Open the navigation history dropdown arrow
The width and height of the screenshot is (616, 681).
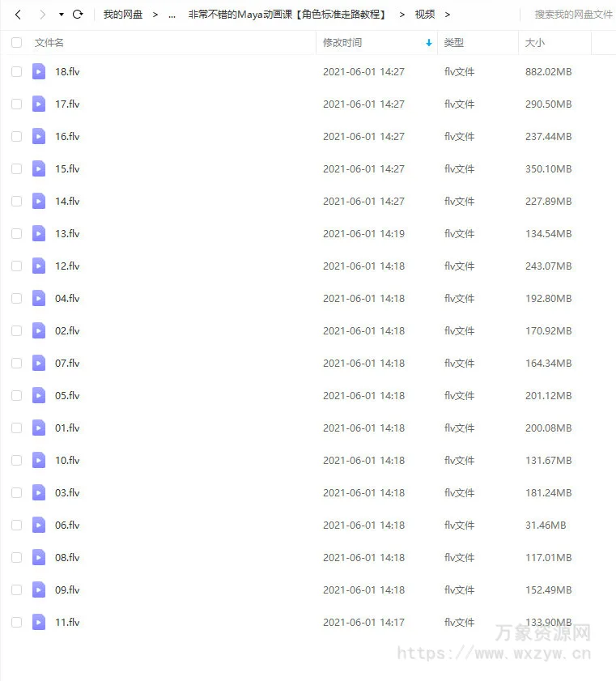62,15
